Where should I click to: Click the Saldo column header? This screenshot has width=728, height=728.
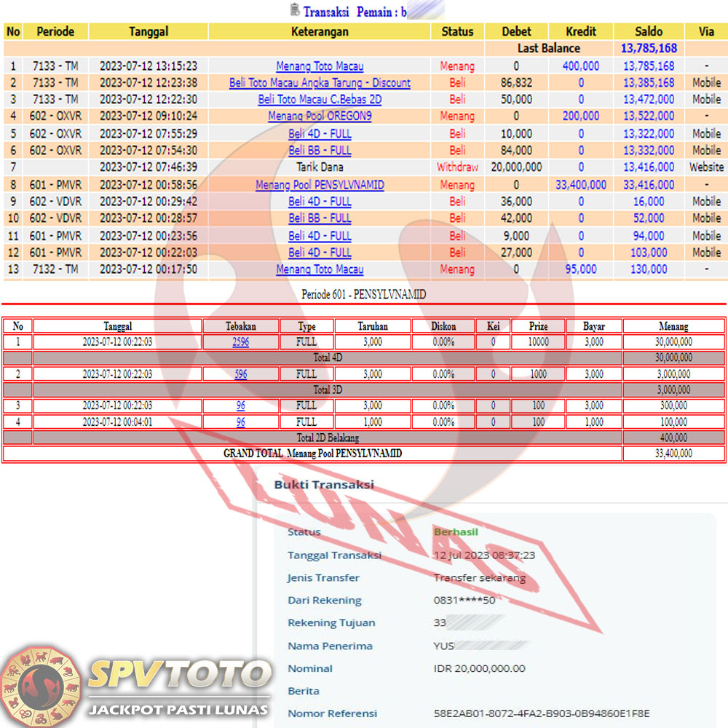649,32
